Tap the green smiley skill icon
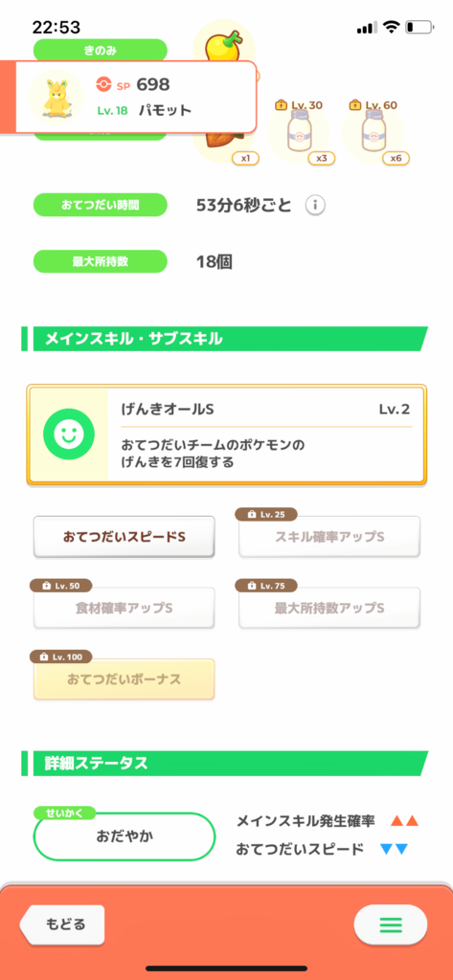This screenshot has height=980, width=453. pos(69,434)
